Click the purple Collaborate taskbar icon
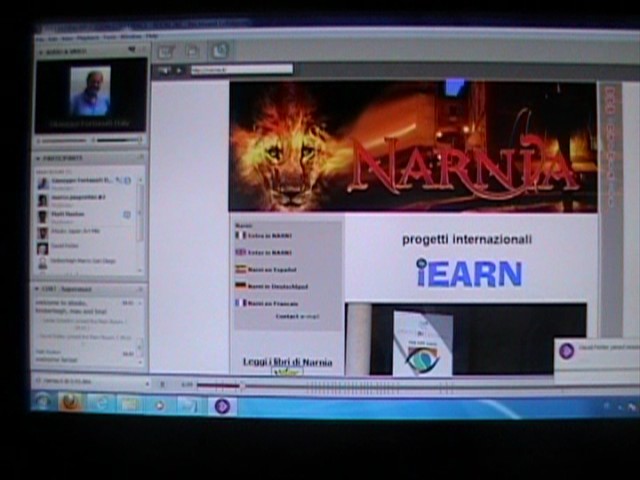640x480 pixels. coord(222,407)
